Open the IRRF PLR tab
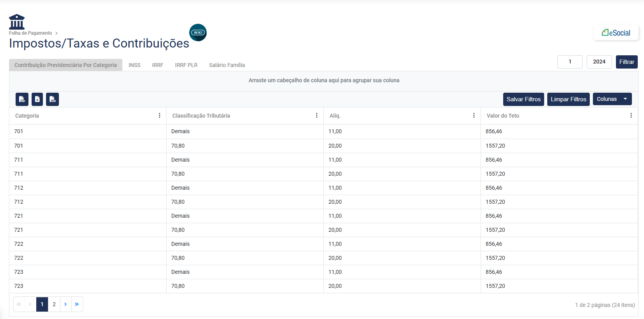 (186, 65)
